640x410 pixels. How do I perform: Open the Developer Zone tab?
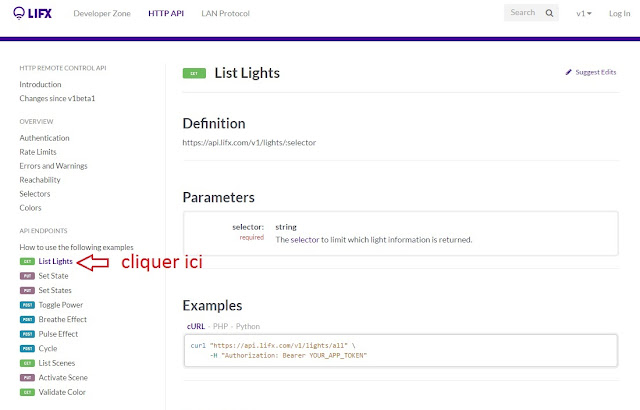click(x=102, y=13)
